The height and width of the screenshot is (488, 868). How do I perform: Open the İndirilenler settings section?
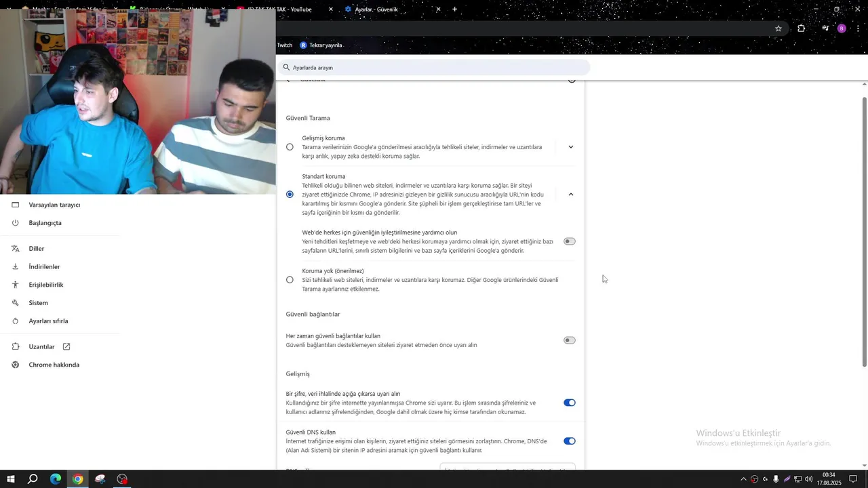[44, 267]
